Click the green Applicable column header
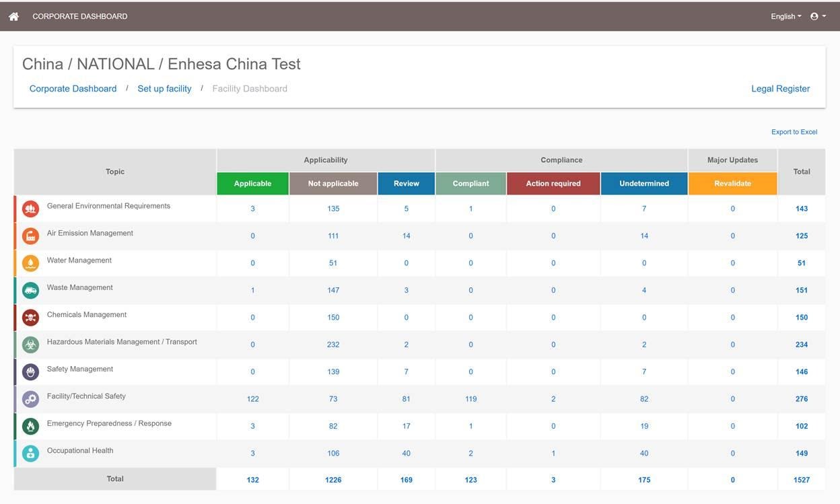This screenshot has height=504, width=840. tap(252, 184)
